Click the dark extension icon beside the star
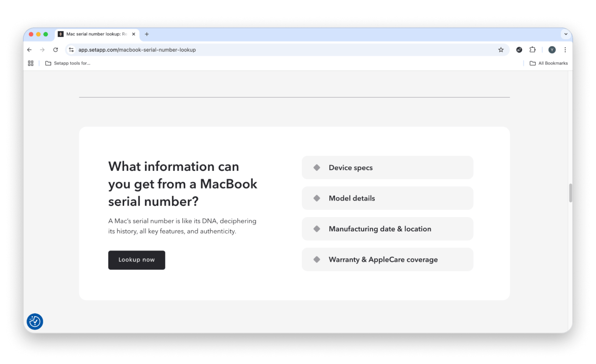 [519, 50]
